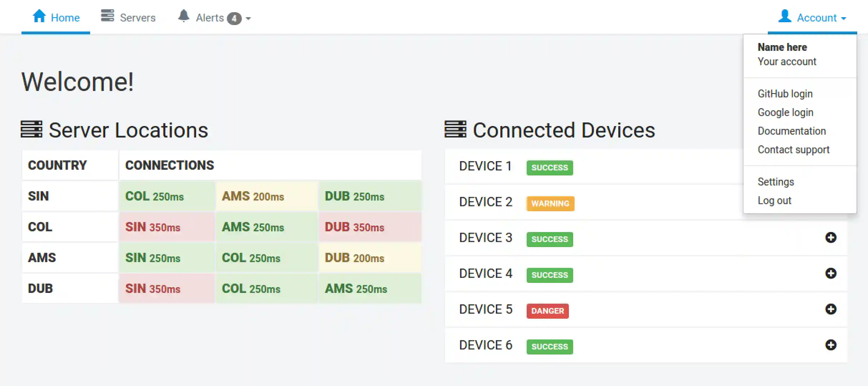Click the GitHub login link
Image resolution: width=868 pixels, height=386 pixels.
click(x=785, y=93)
